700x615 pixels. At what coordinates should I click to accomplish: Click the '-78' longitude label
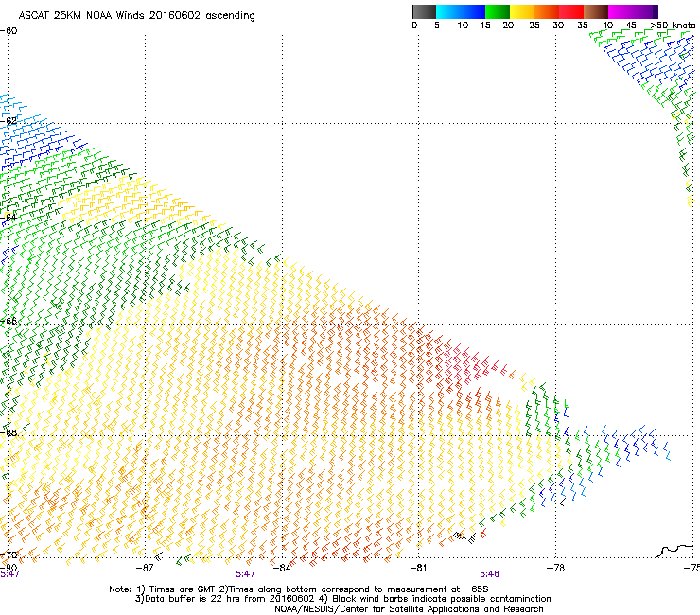[555, 568]
